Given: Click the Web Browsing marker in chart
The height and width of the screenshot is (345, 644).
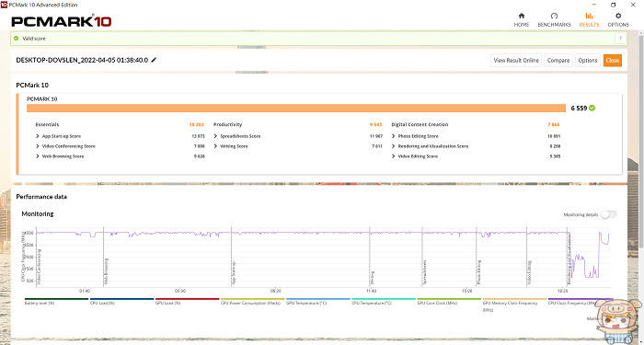Looking at the screenshot, I should click(x=107, y=272).
